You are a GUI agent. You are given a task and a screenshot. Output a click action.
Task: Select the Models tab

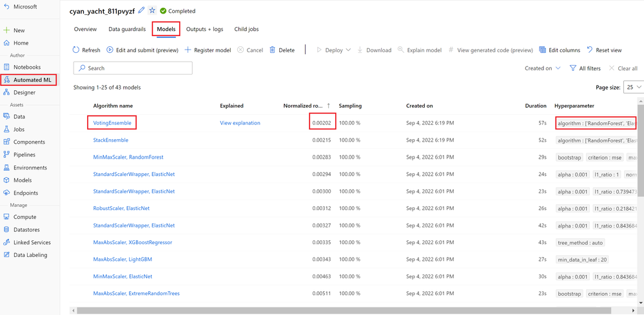click(166, 29)
